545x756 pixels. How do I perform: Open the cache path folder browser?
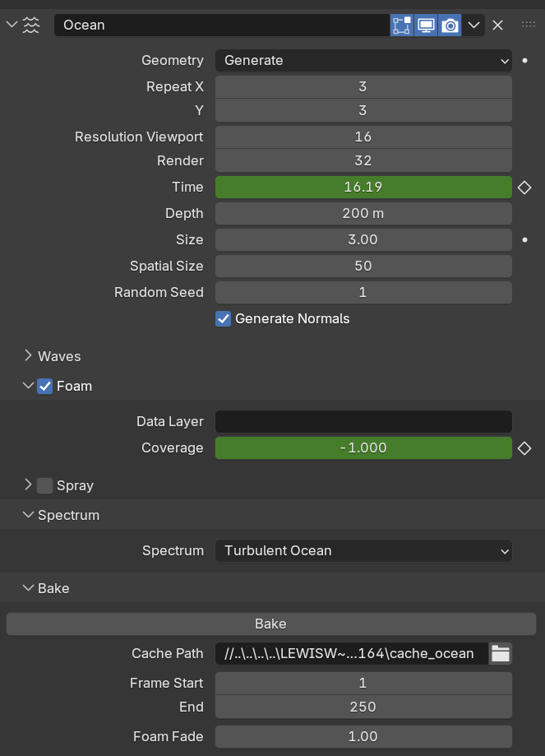500,654
